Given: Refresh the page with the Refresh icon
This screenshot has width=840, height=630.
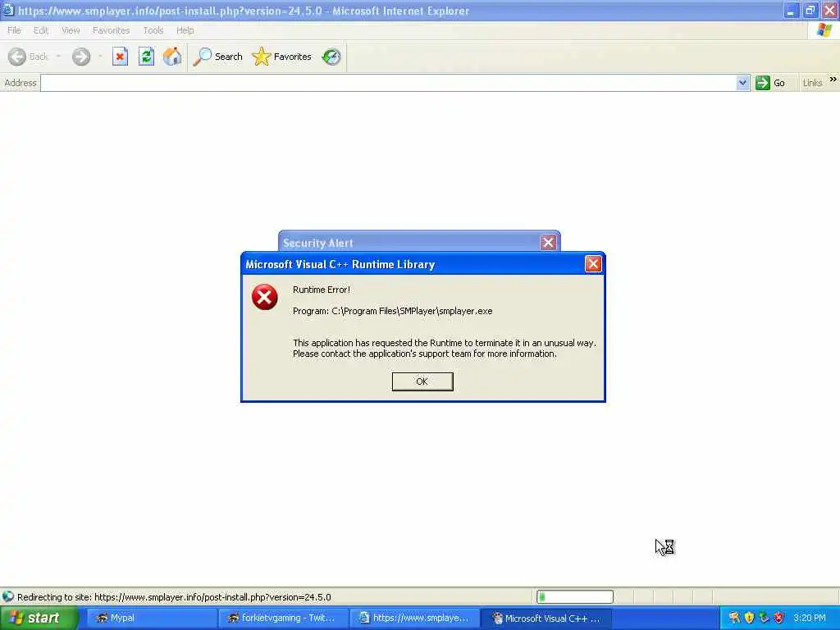Looking at the screenshot, I should [x=146, y=57].
